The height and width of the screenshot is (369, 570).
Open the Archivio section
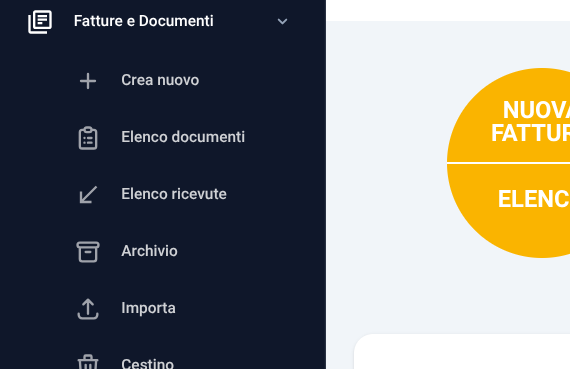149,251
